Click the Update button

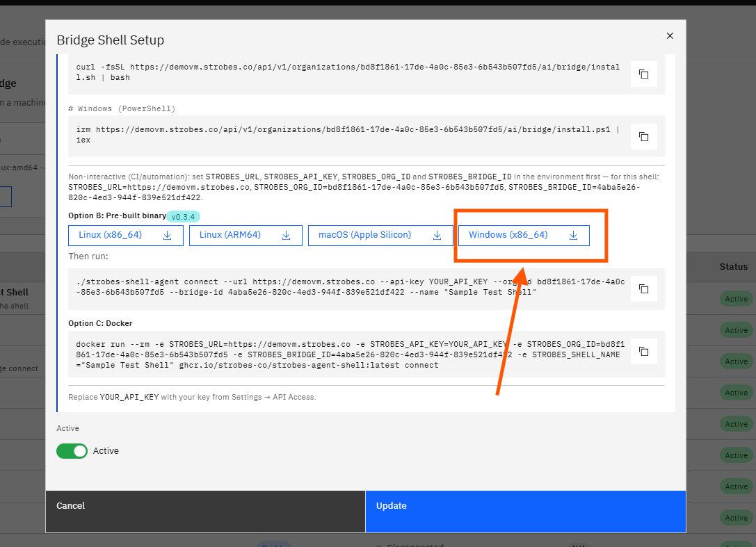[x=526, y=512]
